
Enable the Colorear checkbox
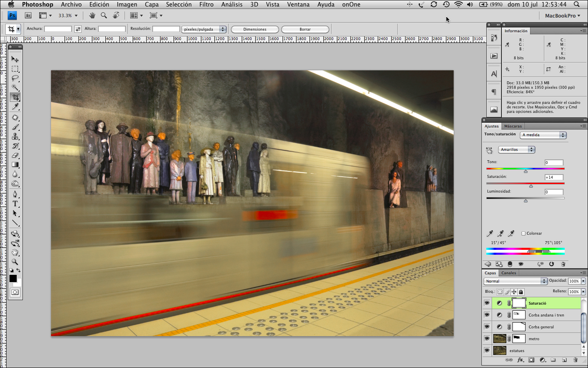523,233
